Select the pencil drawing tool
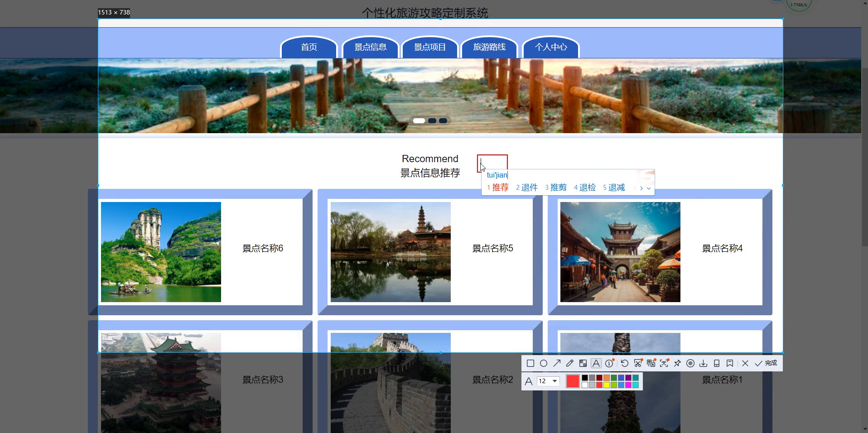868x433 pixels. pyautogui.click(x=570, y=363)
